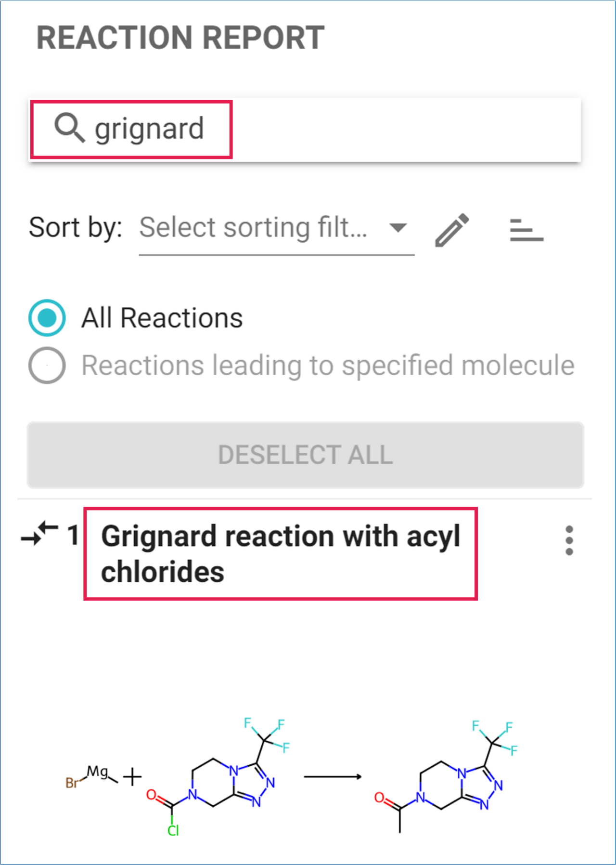Click the REACTION REPORT heading

coord(180,38)
